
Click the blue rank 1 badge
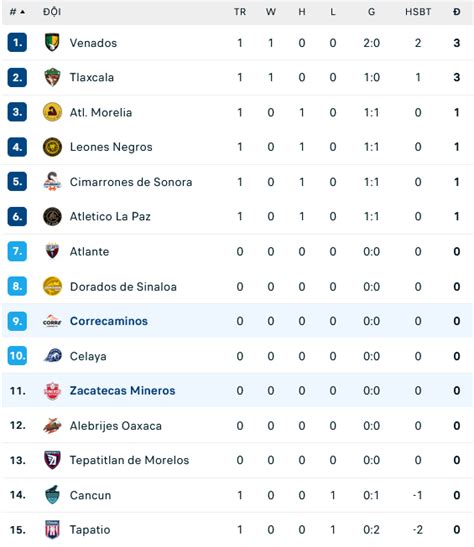click(17, 43)
